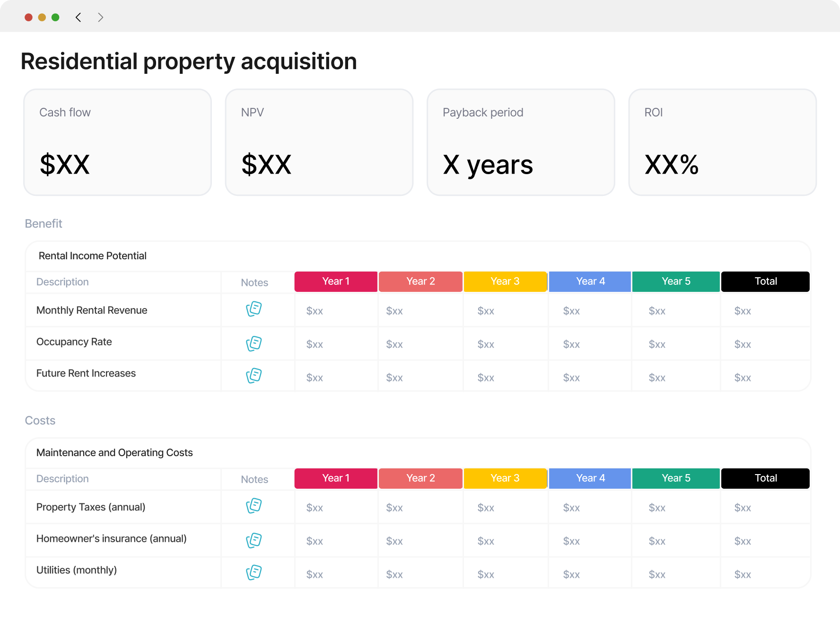Click the Maintenance and Operating Costs title

pyautogui.click(x=114, y=453)
